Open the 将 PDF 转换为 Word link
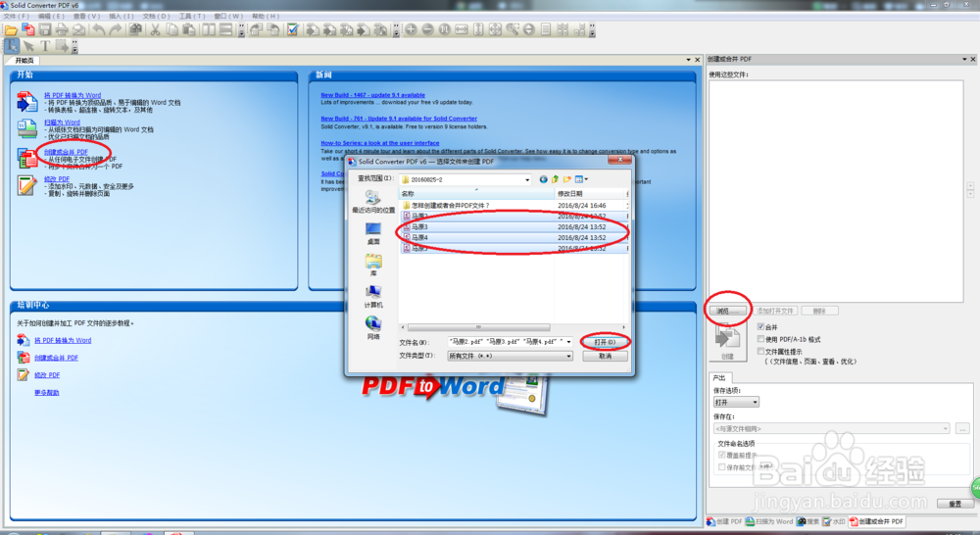 (73, 95)
